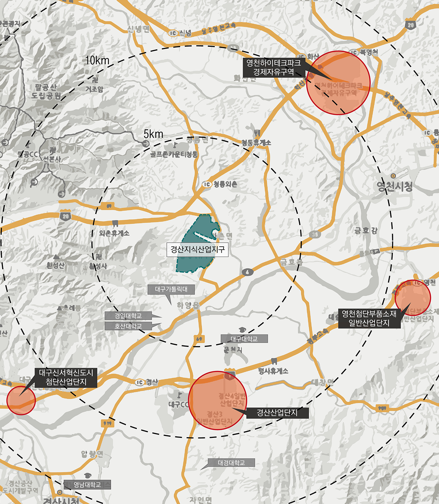Click the 자인면 label

click(201, 499)
